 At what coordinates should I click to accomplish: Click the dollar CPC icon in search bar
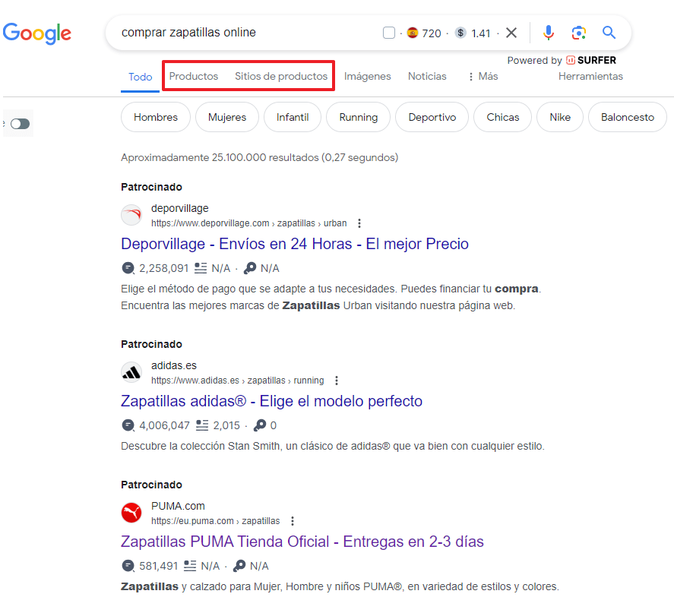460,33
